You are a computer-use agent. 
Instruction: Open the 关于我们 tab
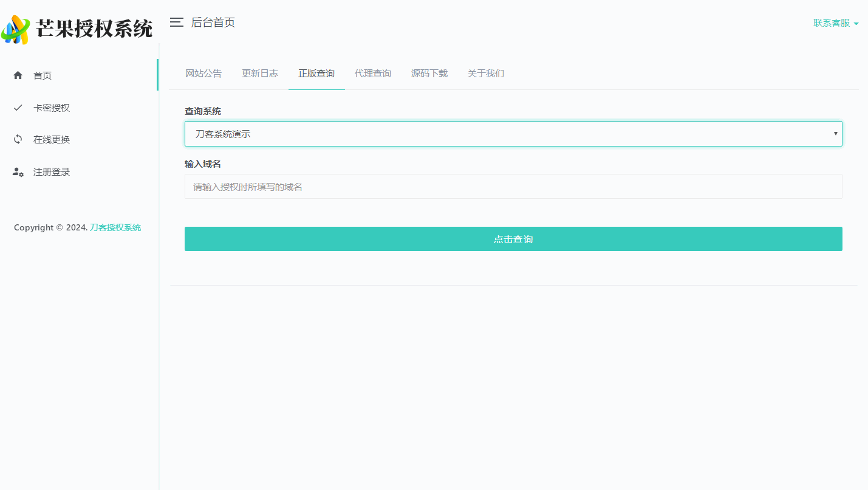(486, 74)
